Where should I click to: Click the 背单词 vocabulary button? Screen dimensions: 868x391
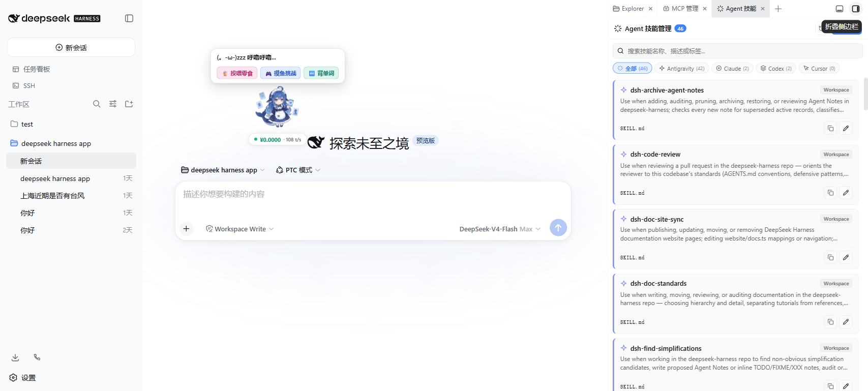point(321,73)
